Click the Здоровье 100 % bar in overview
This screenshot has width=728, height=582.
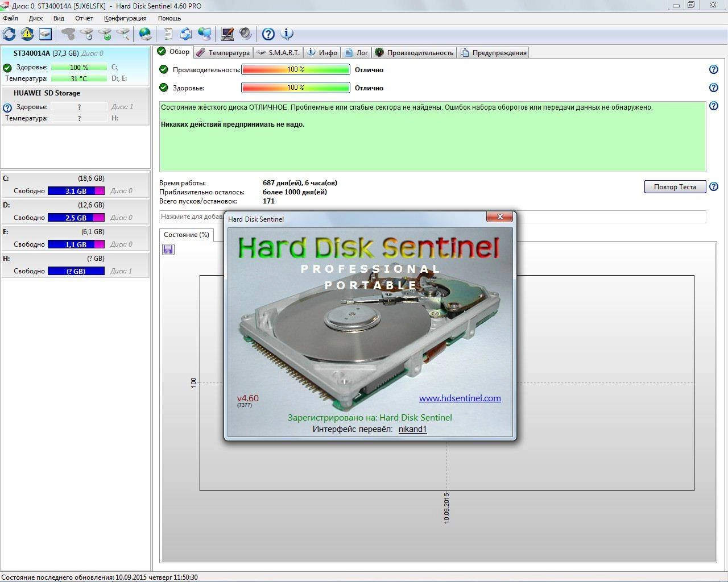[x=296, y=88]
